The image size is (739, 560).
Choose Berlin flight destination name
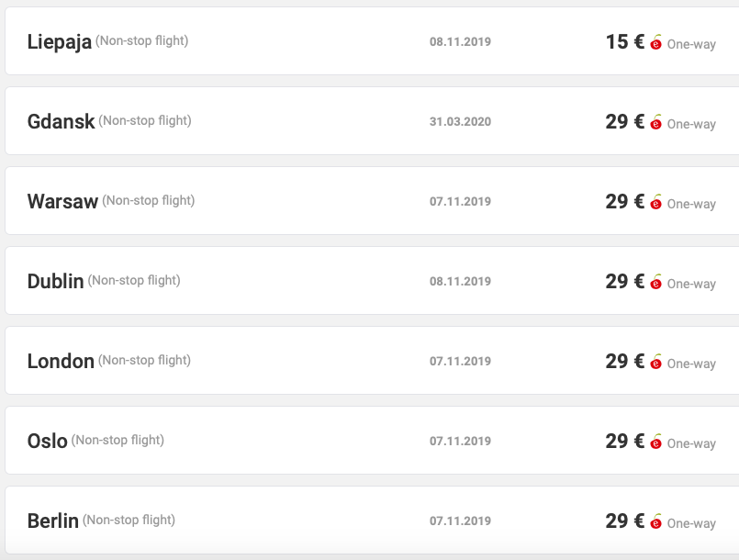[53, 521]
